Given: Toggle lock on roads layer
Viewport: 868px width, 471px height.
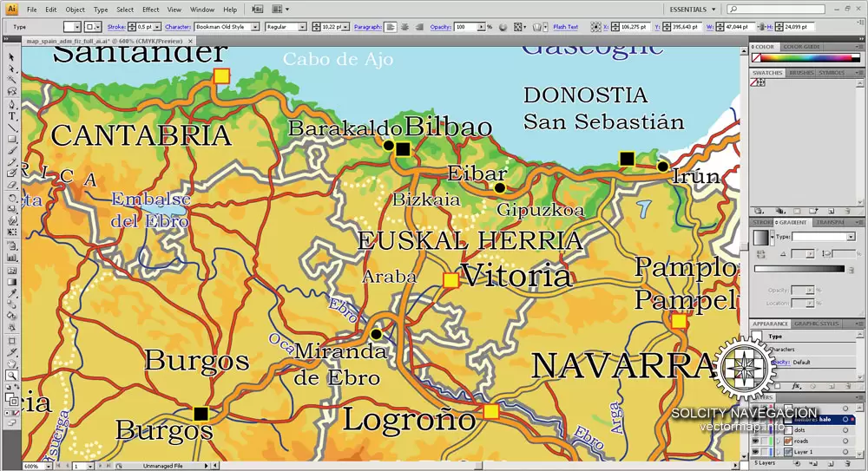Looking at the screenshot, I should pos(766,442).
